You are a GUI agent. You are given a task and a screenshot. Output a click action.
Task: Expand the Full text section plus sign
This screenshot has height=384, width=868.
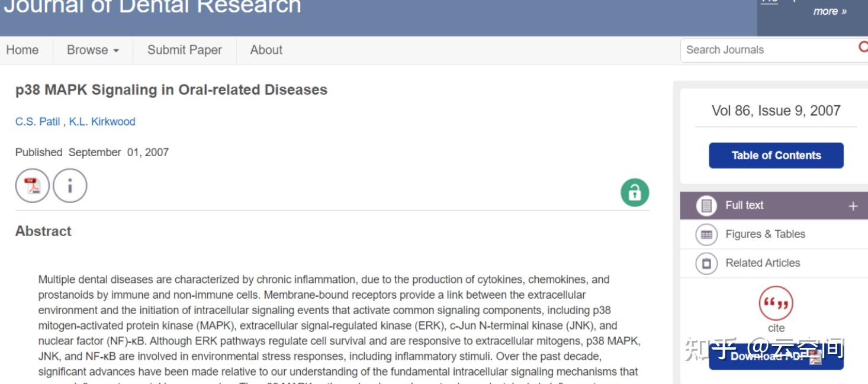click(853, 206)
